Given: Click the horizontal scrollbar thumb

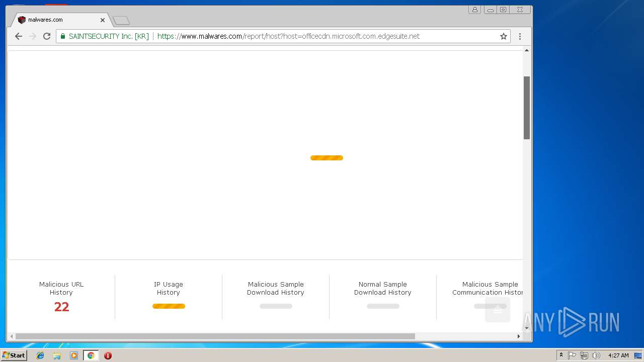Looking at the screenshot, I should 215,336.
